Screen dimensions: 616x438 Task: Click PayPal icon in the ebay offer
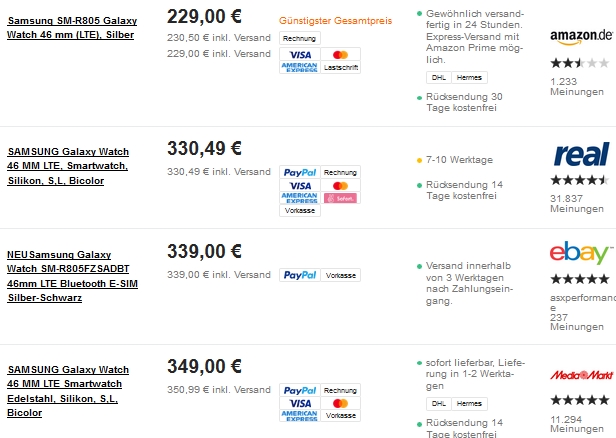[x=300, y=275]
